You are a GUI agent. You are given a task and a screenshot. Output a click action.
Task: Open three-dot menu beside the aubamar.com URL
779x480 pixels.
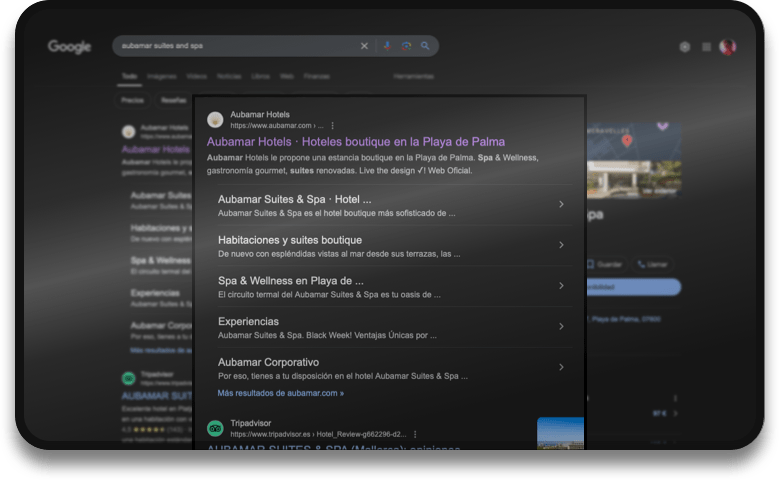pos(332,126)
